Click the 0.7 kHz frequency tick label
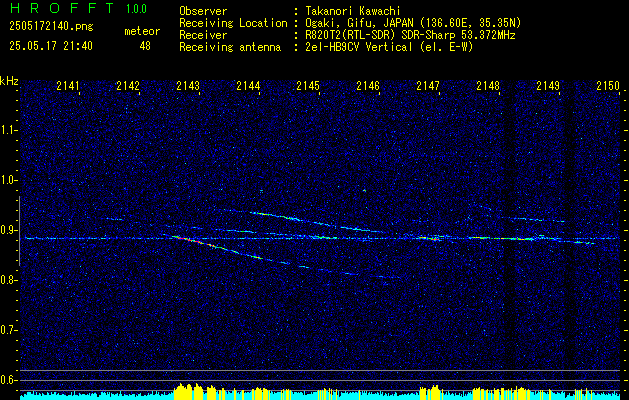Image resolution: width=629 pixels, height=400 pixels. 8,330
